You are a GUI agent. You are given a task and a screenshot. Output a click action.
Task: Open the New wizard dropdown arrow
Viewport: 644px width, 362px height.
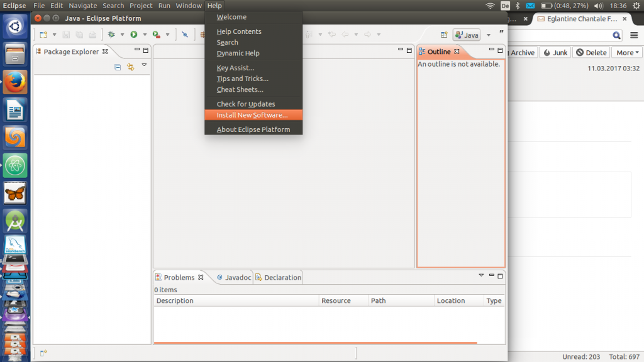(54, 35)
